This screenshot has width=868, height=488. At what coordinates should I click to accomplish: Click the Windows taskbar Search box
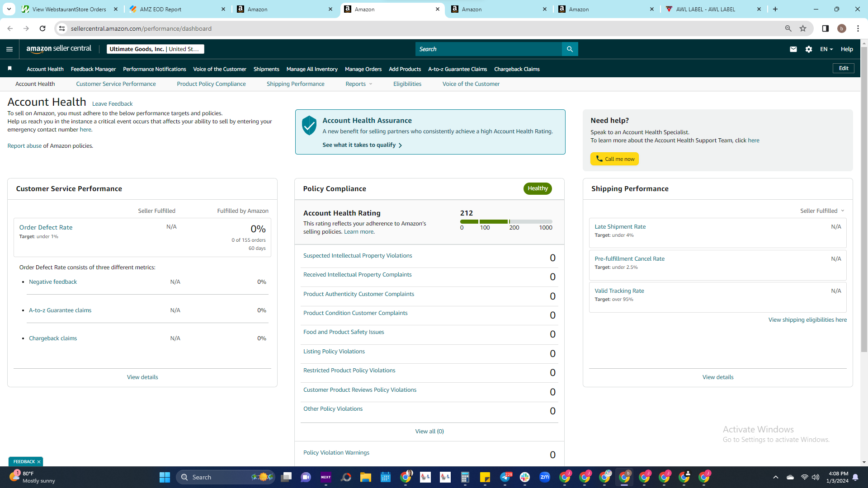tap(226, 477)
